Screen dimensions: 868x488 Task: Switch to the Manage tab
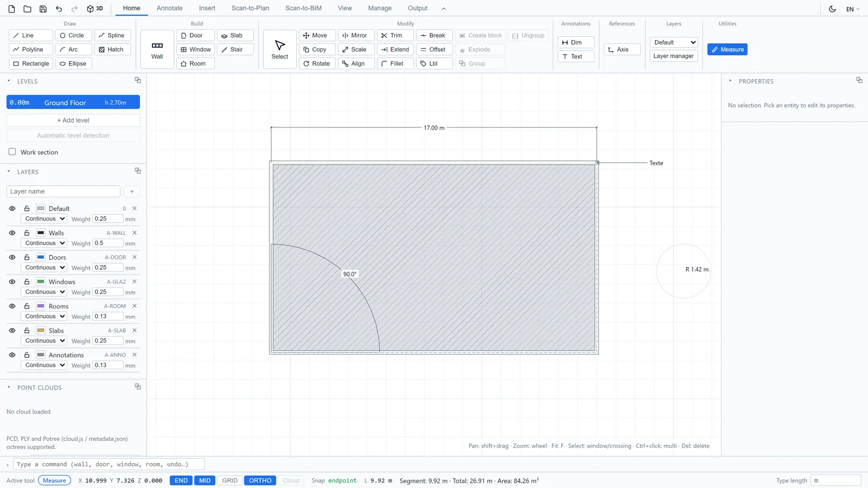(380, 8)
